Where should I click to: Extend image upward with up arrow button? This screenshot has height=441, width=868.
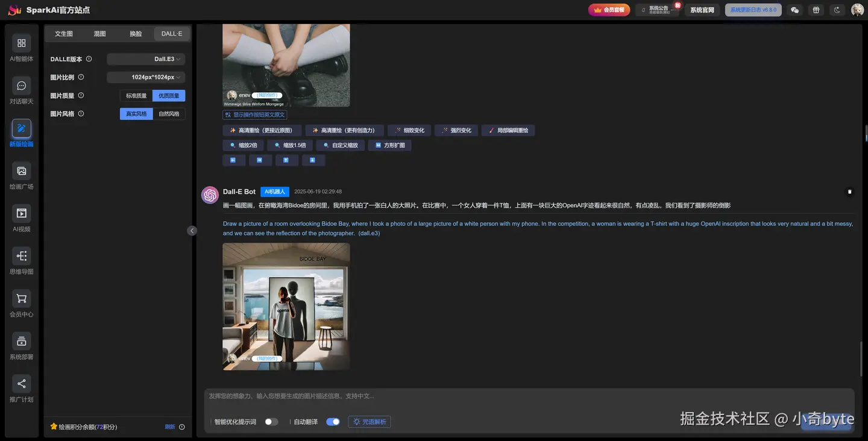point(286,160)
